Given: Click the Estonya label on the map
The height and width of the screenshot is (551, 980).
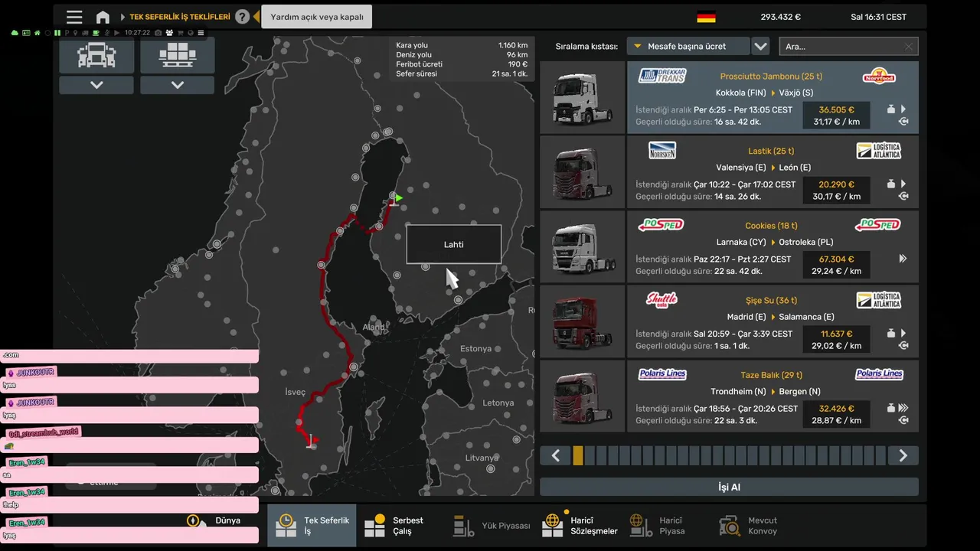Looking at the screenshot, I should click(475, 349).
